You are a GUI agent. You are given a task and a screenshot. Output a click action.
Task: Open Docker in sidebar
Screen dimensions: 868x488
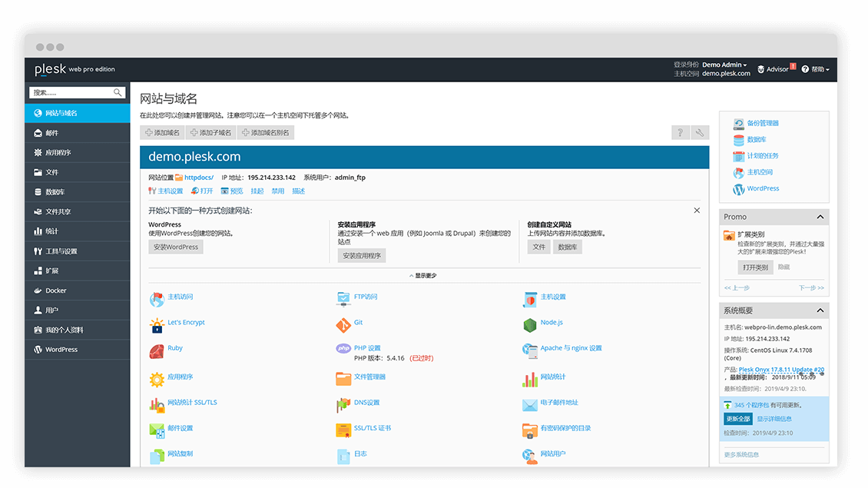[78, 290]
